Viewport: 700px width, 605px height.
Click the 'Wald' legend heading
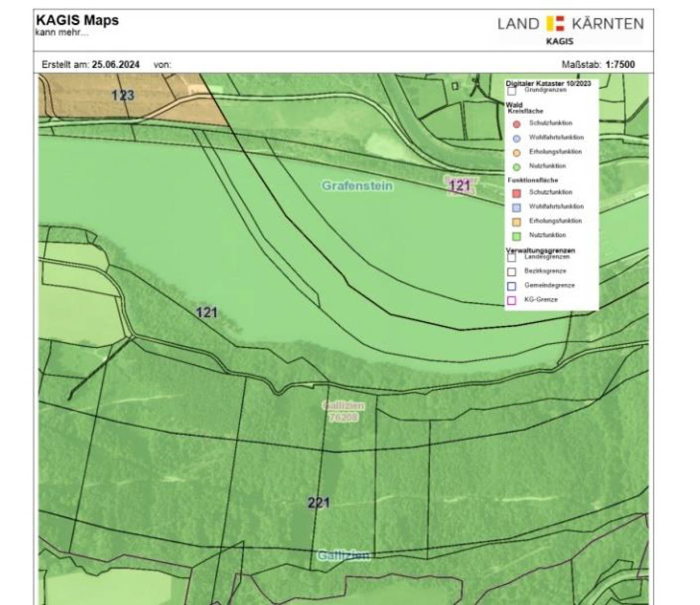[x=514, y=105]
